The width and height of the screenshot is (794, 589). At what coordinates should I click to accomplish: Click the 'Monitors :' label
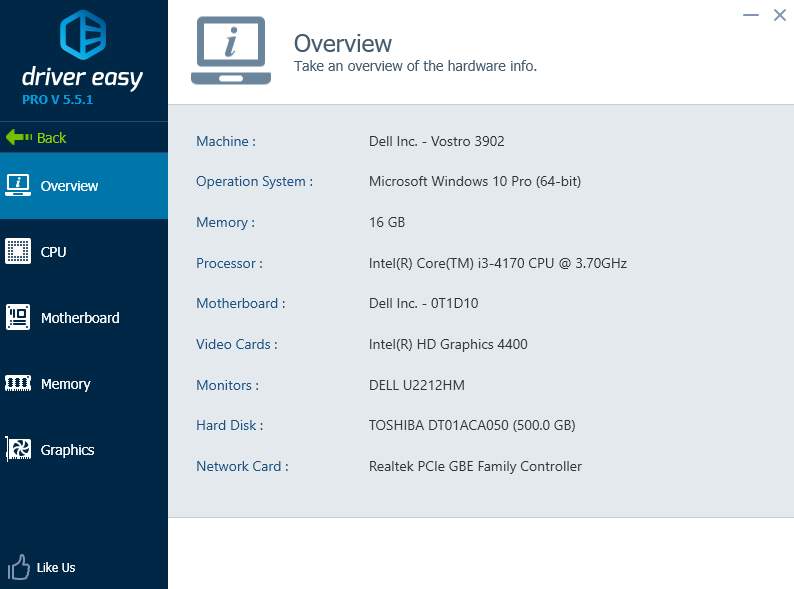(227, 385)
